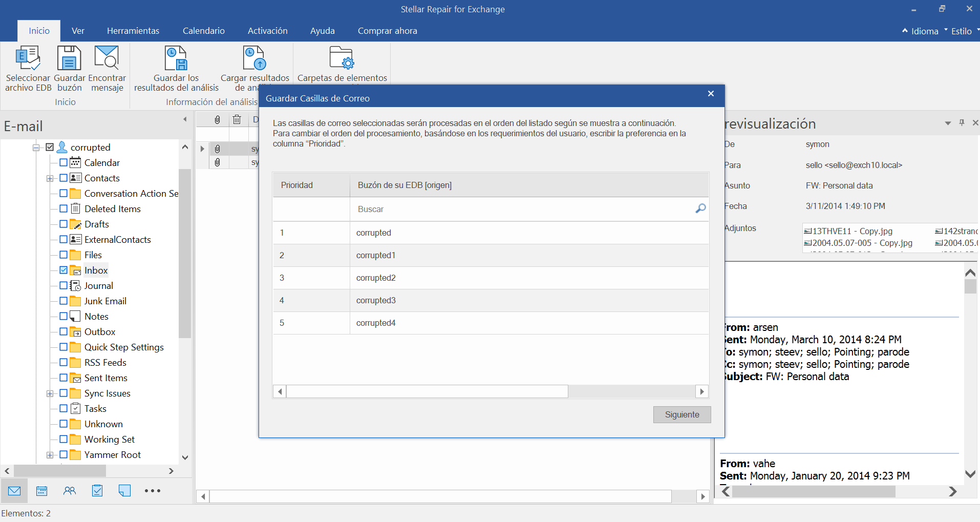Switch to the Herramientas ribbon tab
This screenshot has height=522, width=980.
pyautogui.click(x=133, y=31)
